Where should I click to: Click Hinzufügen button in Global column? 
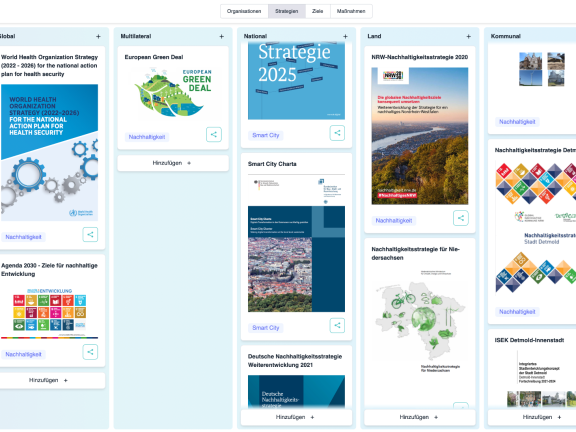48,380
